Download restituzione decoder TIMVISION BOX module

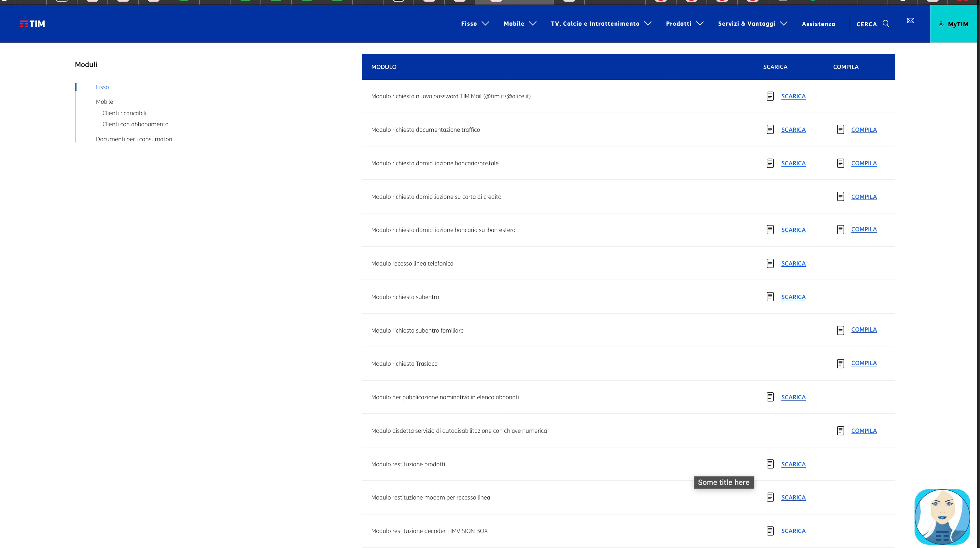(x=793, y=531)
